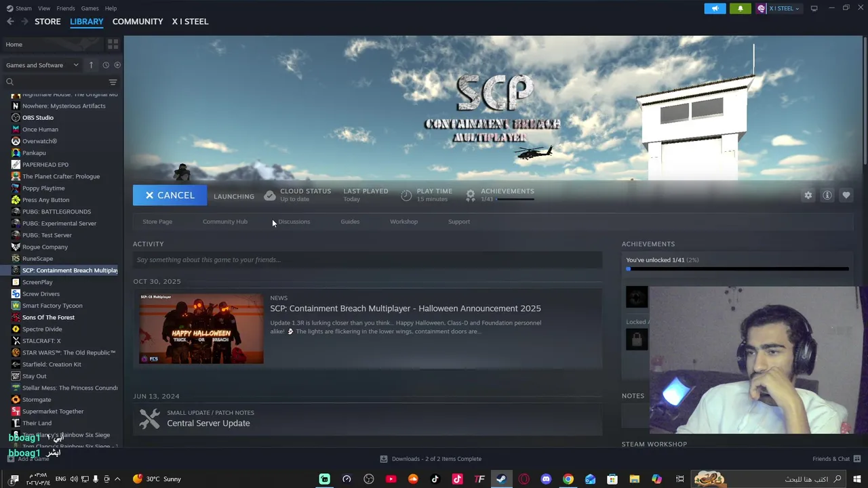This screenshot has width=868, height=488.
Task: Open the green notifications bell
Action: pos(740,8)
